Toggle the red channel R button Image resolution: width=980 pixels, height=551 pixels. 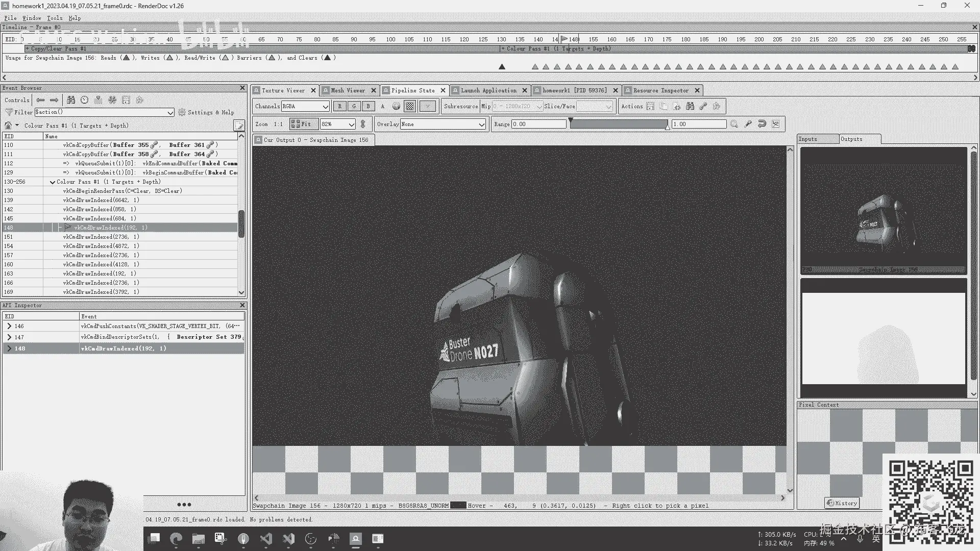click(x=339, y=106)
